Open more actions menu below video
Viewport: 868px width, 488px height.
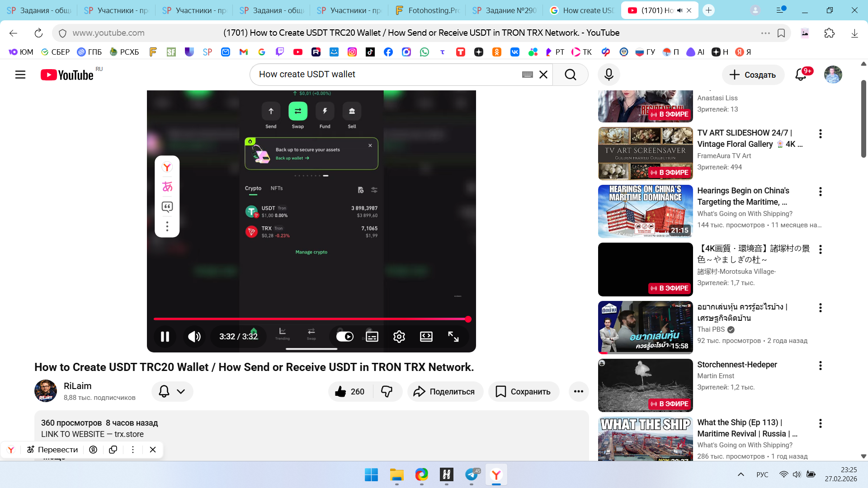click(578, 391)
